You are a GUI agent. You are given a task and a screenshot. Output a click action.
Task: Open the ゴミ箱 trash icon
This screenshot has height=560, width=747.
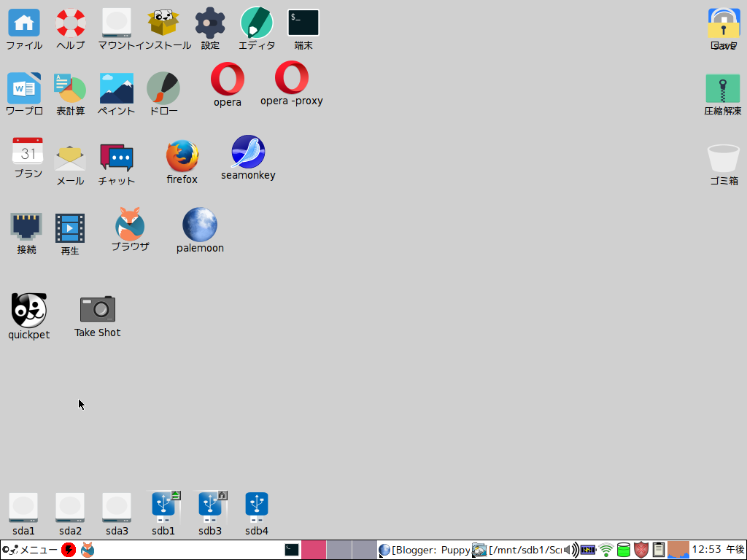click(724, 158)
